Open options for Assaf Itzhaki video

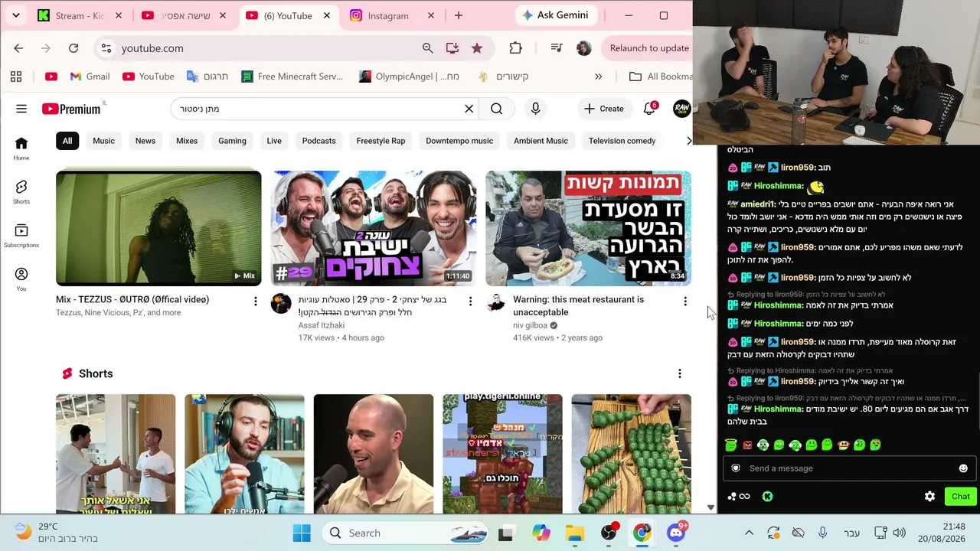pos(470,302)
